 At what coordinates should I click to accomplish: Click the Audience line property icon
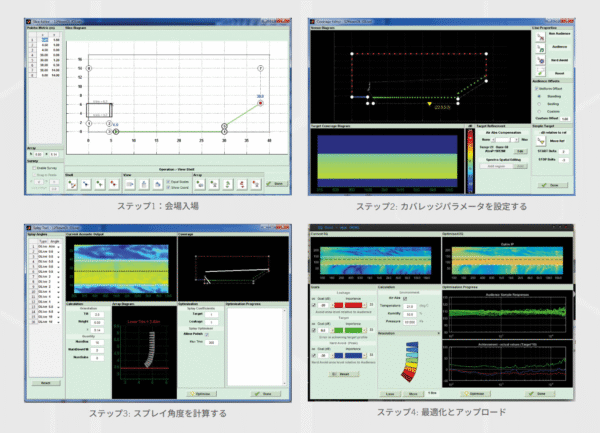click(540, 47)
